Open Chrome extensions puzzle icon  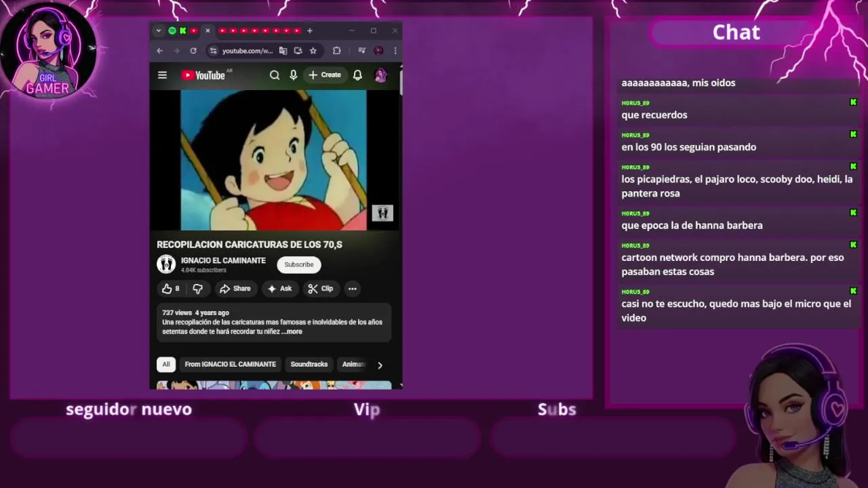pyautogui.click(x=337, y=51)
